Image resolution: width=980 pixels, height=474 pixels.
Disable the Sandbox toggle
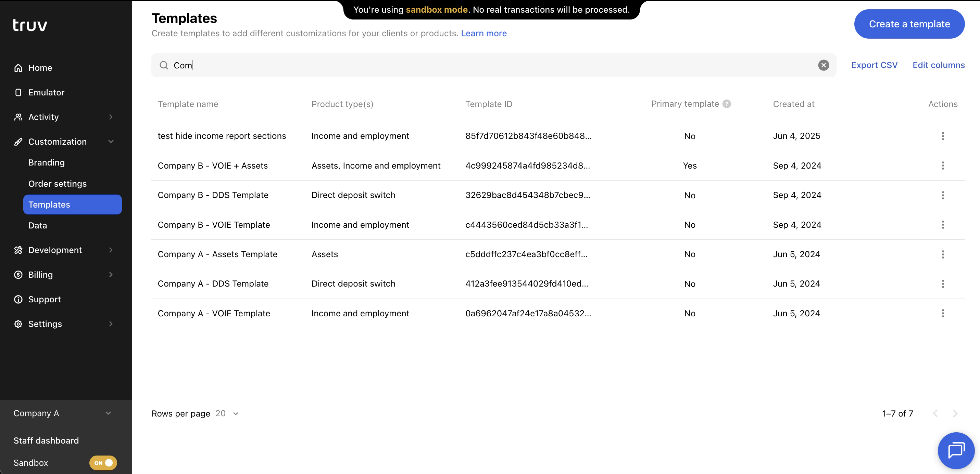pos(103,463)
